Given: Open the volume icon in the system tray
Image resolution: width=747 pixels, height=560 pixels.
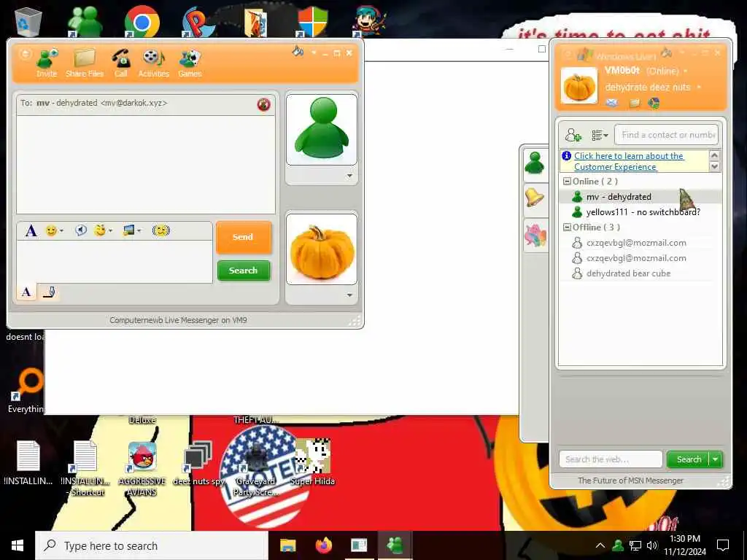Looking at the screenshot, I should click(x=652, y=545).
